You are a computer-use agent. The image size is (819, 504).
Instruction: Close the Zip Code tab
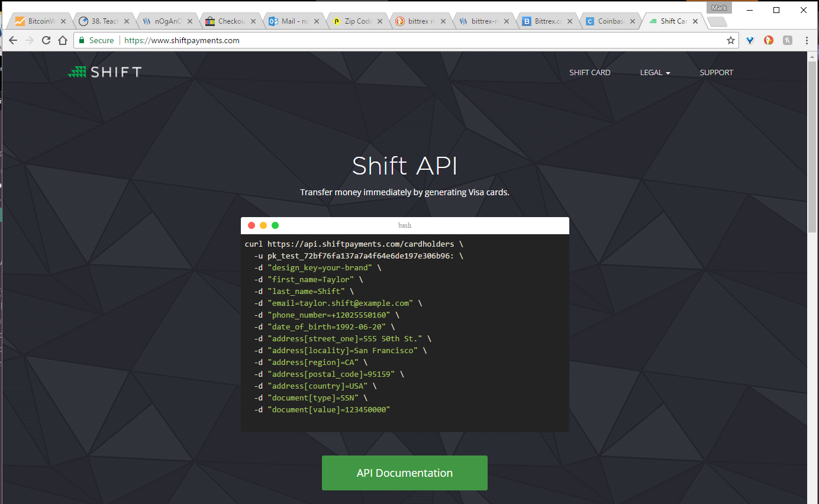[380, 21]
